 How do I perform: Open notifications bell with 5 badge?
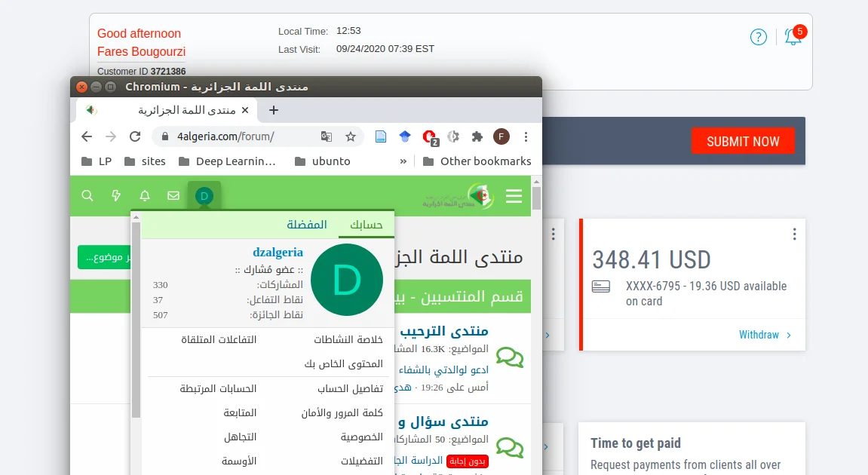(793, 36)
